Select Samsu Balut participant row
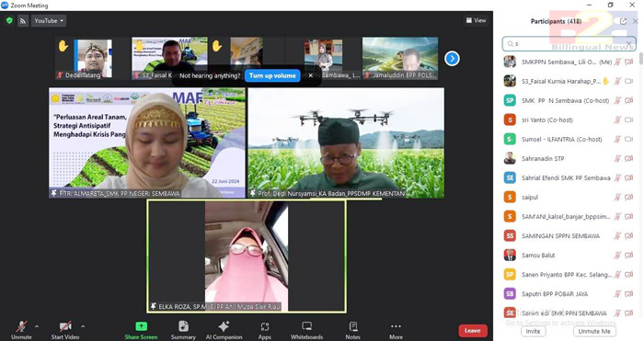 coord(569,255)
